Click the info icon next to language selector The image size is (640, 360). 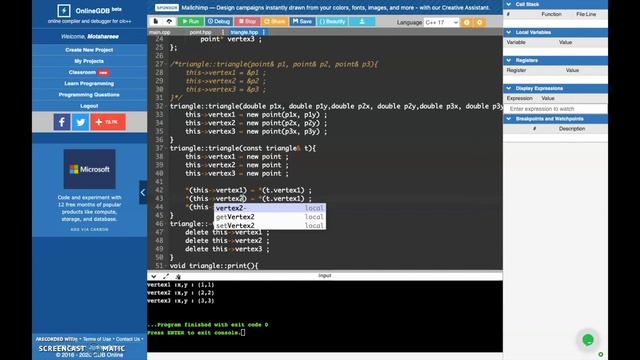pos(467,22)
